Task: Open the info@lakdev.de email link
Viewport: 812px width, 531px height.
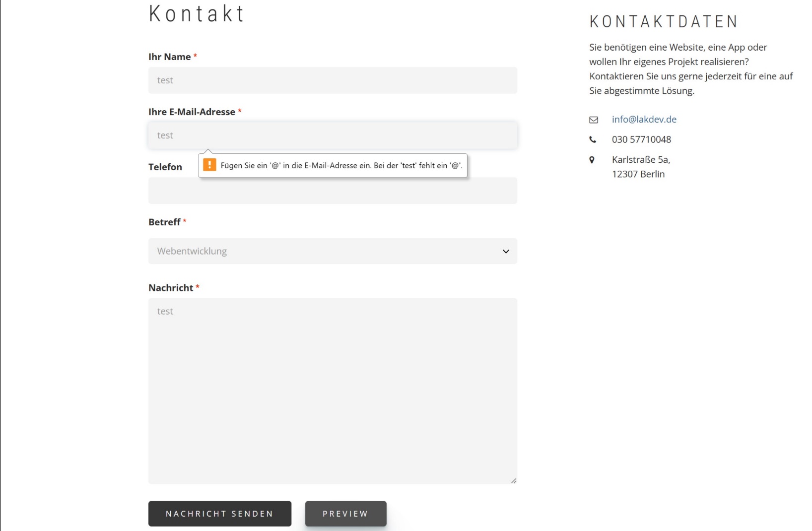Action: click(x=644, y=120)
